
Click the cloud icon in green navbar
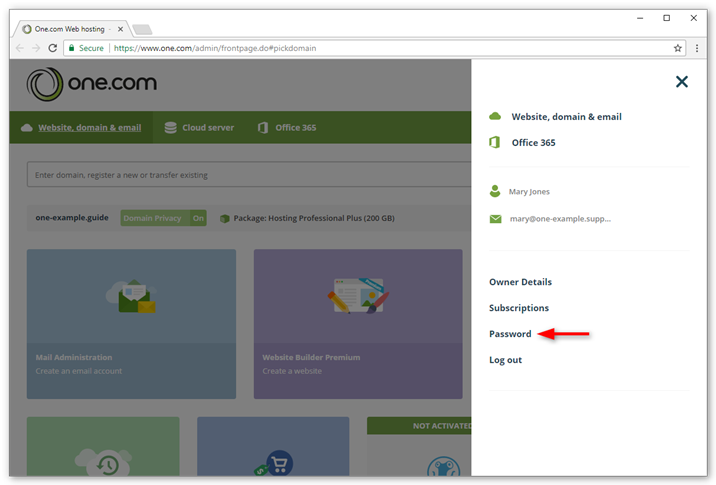[x=26, y=127]
